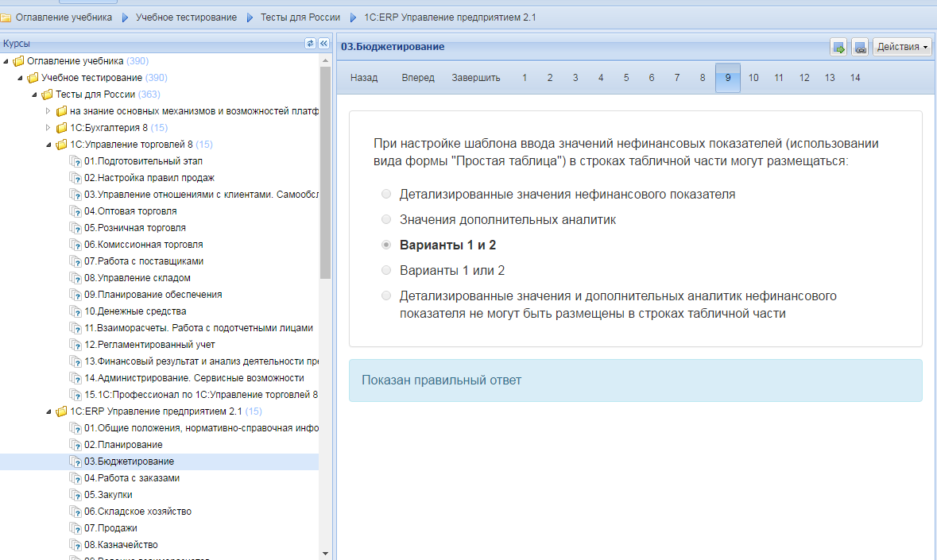Select the answer Значения дополнительных аналитик
This screenshot has height=560, width=937.
[x=386, y=220]
